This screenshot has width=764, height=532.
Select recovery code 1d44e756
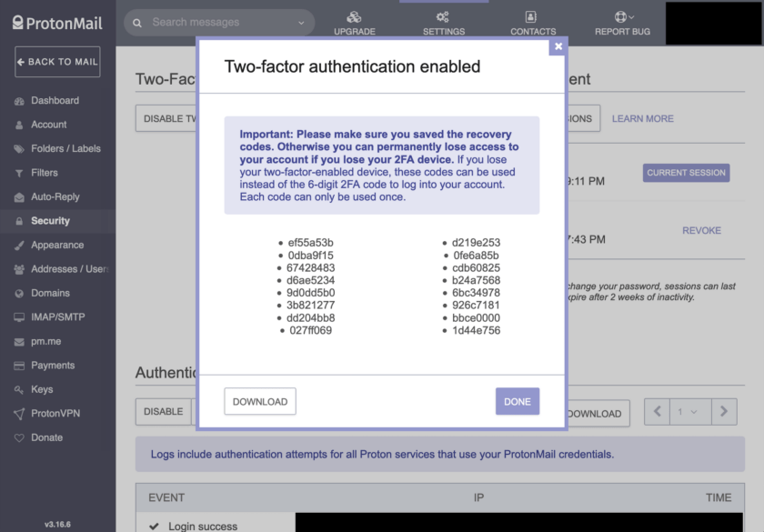476,330
